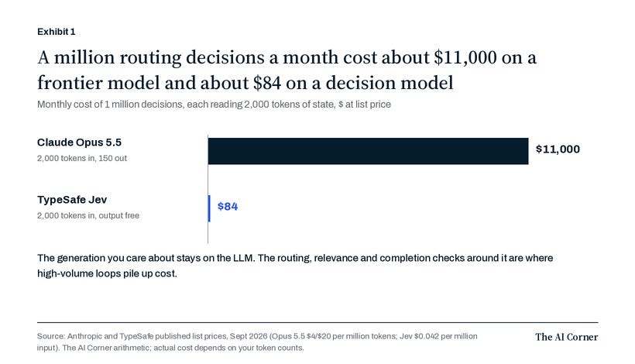Click the headline line 'frontier model and about $84'
Image resolution: width=635 pixels, height=364 pixels.
tap(245, 83)
